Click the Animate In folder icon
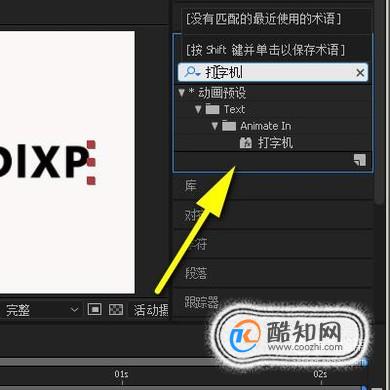Screen dimensions: 390x390 [229, 126]
